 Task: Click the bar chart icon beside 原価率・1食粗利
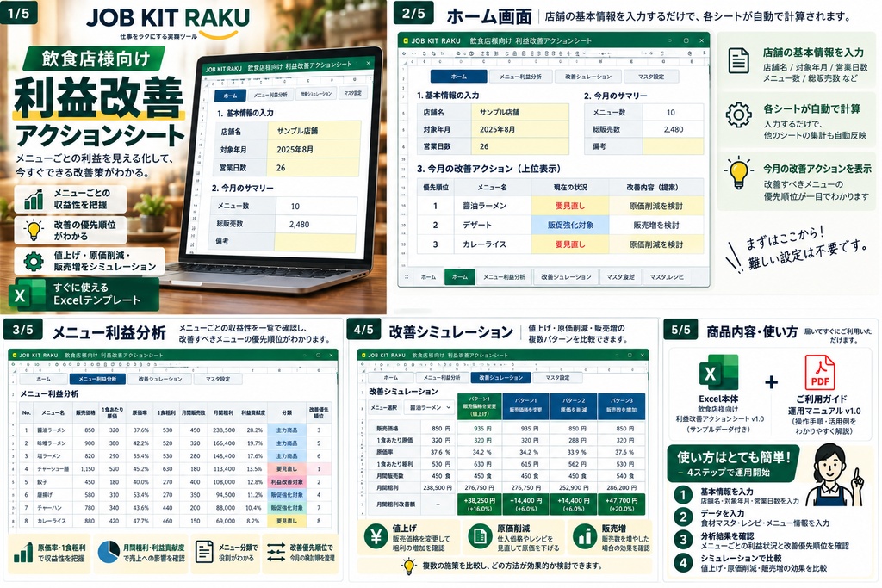tap(23, 552)
